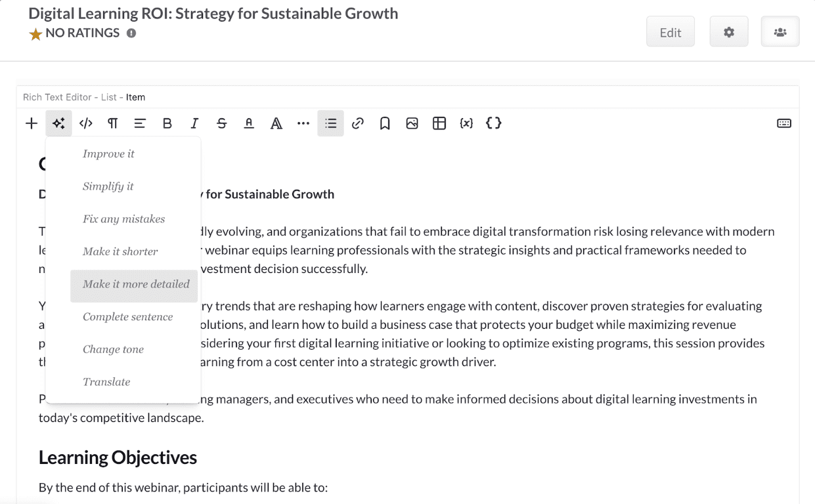Insert a link using chain icon

coord(358,123)
